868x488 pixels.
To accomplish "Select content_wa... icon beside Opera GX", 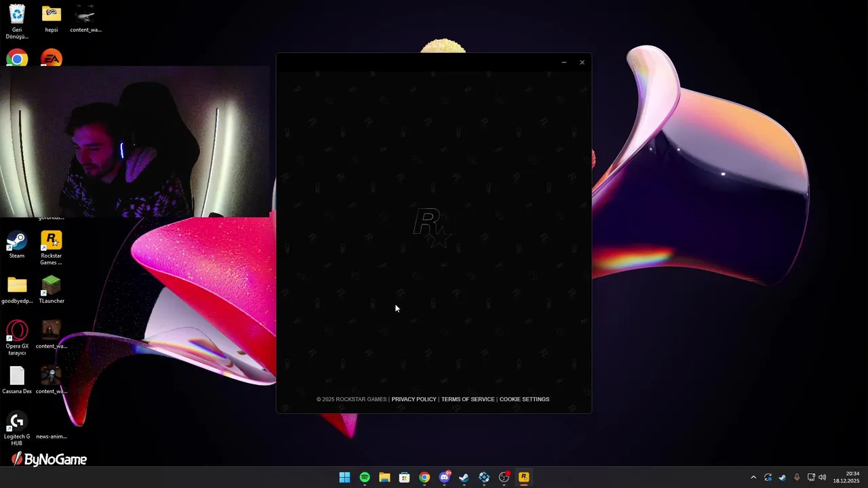I will 52,335.
